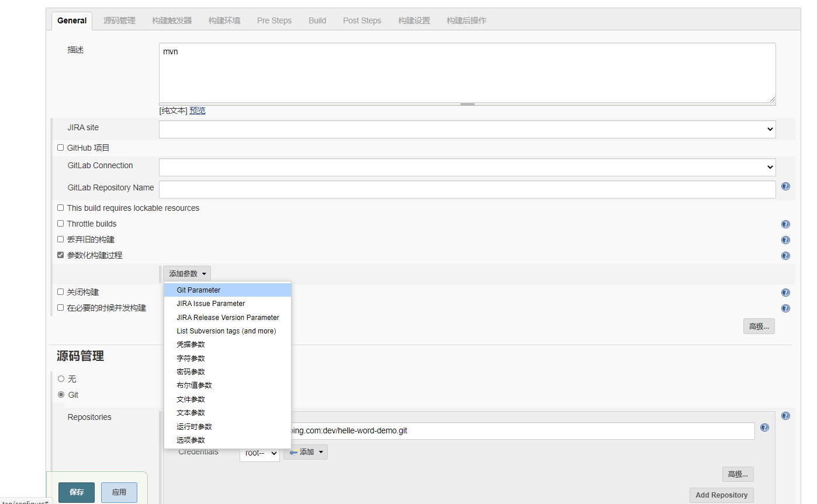Switch to the General tab

[x=72, y=20]
